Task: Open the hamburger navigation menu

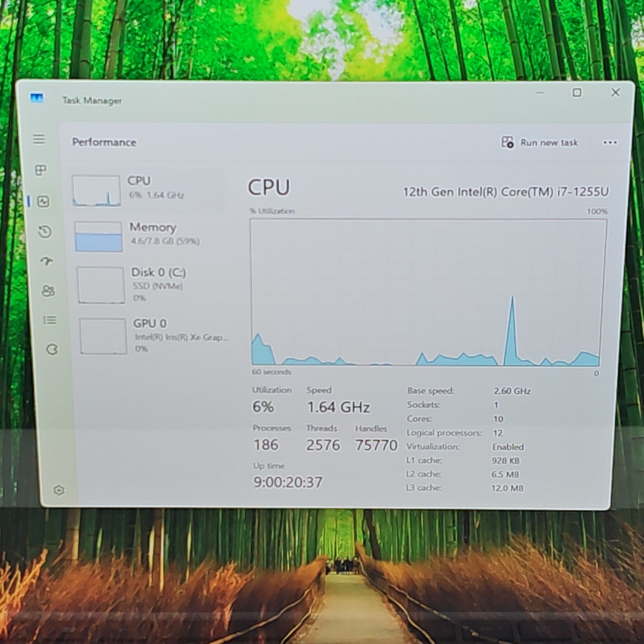Action: [39, 140]
